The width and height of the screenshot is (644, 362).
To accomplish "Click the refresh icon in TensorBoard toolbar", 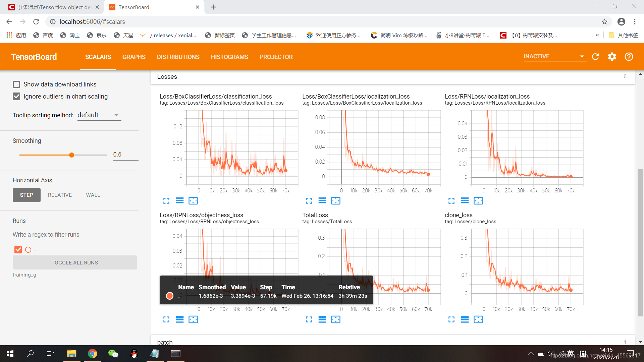I will pyautogui.click(x=595, y=56).
